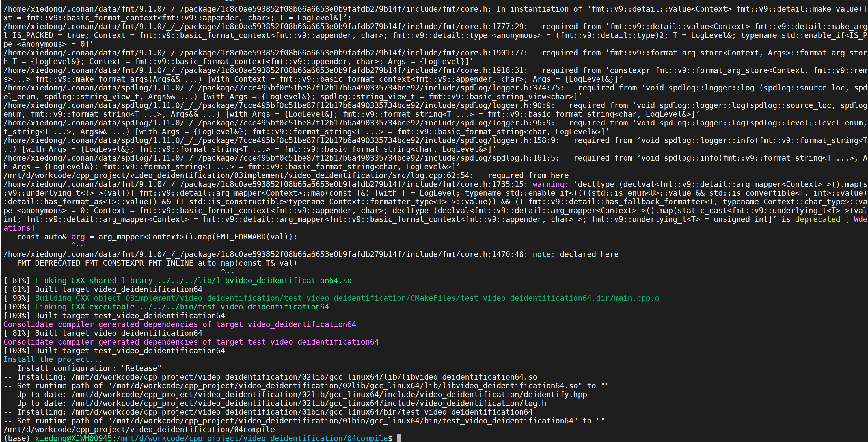Click the '(base)' conda environment indicator
868x442 pixels.
coord(17,438)
